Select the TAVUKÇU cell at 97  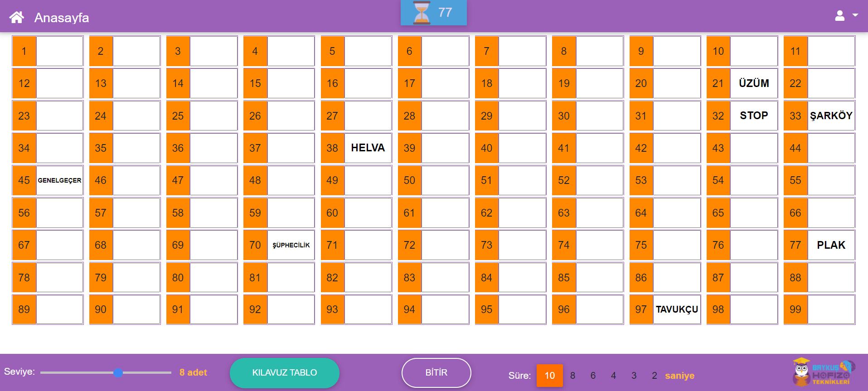[x=676, y=309]
